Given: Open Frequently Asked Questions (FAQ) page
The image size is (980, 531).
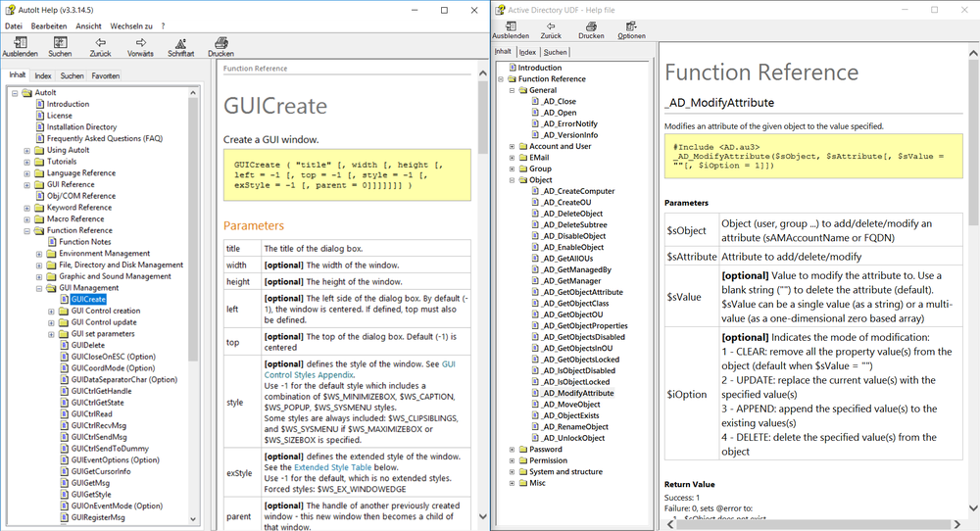Looking at the screenshot, I should [x=105, y=139].
